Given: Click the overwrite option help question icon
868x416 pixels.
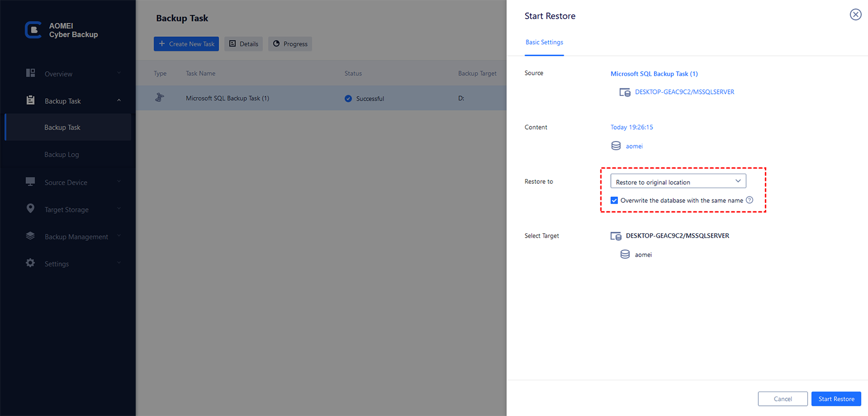Looking at the screenshot, I should point(750,200).
